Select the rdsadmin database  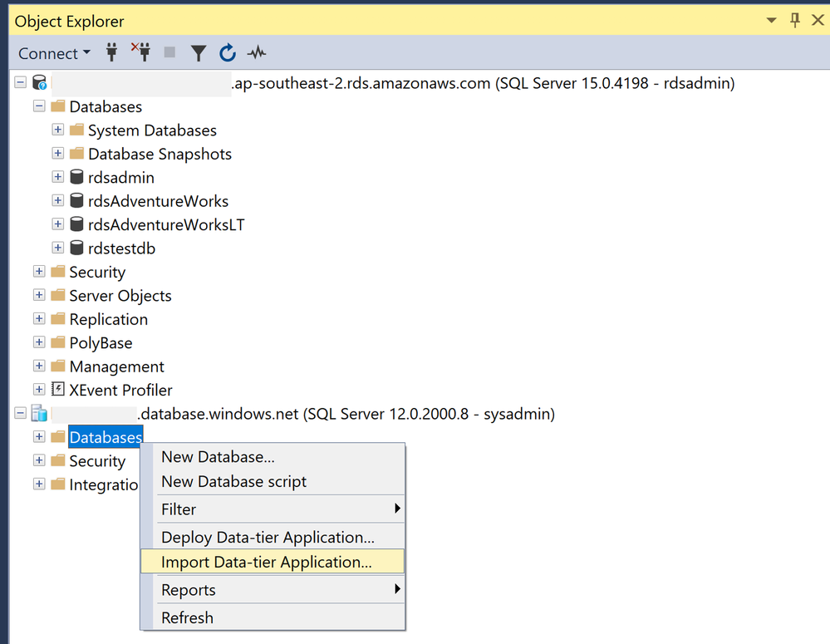121,178
